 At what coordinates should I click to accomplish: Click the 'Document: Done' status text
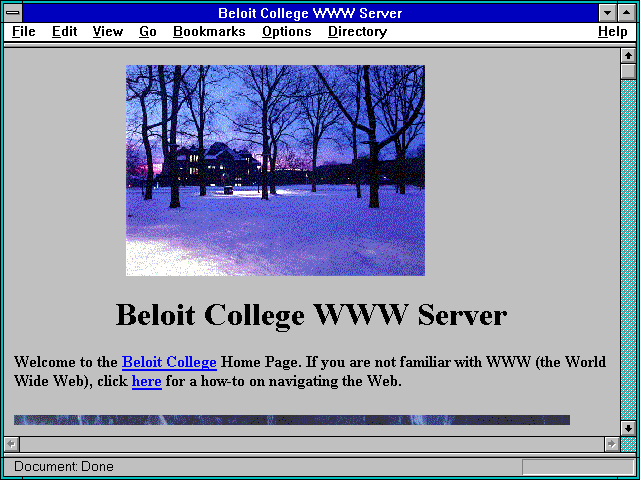[64, 466]
